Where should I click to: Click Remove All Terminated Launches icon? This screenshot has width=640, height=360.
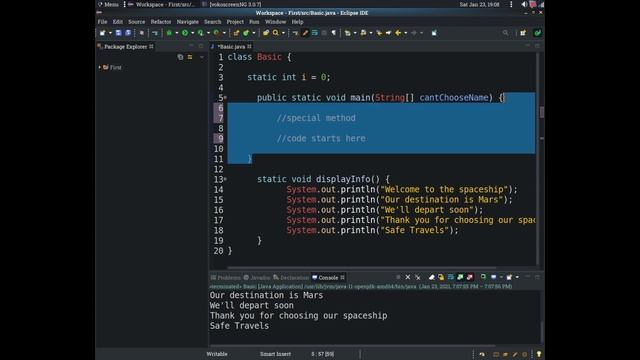point(418,277)
